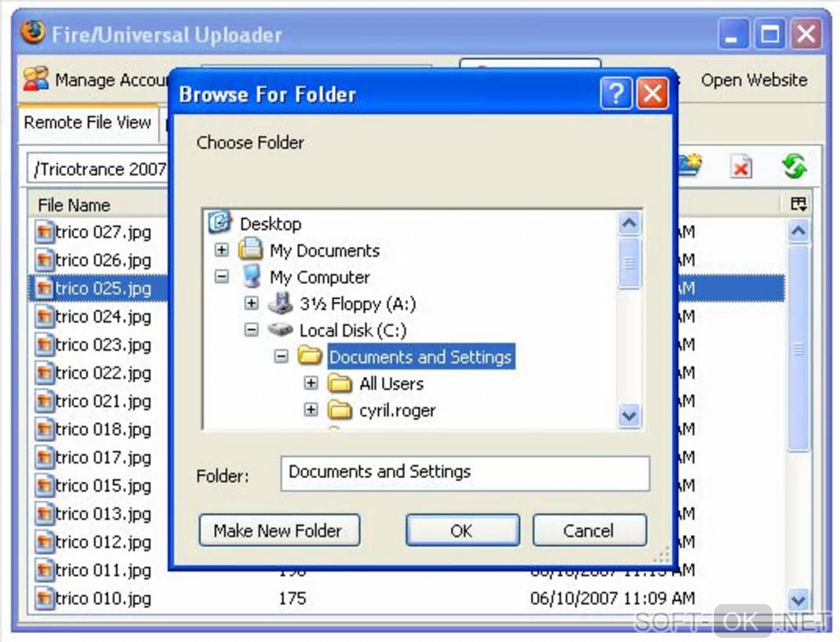Click the folder tree scroll down arrow

click(x=629, y=415)
